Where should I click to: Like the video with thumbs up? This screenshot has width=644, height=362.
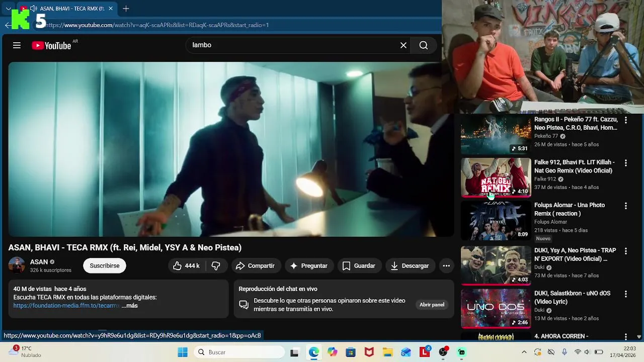(x=186, y=266)
